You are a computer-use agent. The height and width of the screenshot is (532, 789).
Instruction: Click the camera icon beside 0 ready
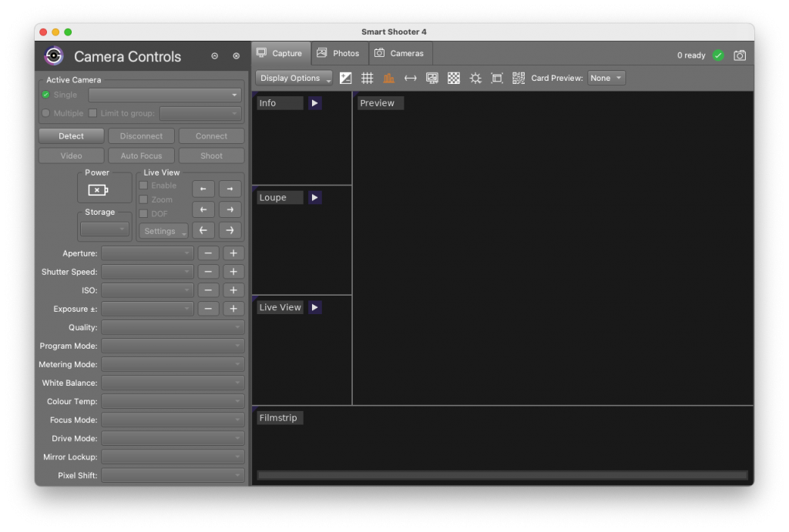pos(740,55)
